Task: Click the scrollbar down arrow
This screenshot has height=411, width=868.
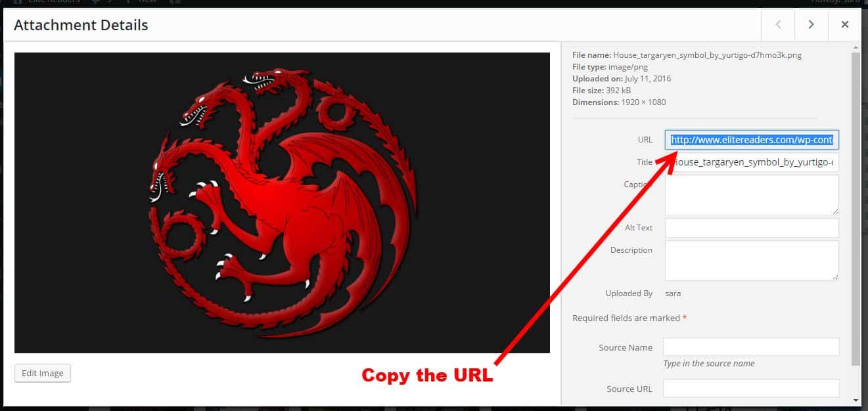Action: click(x=856, y=400)
